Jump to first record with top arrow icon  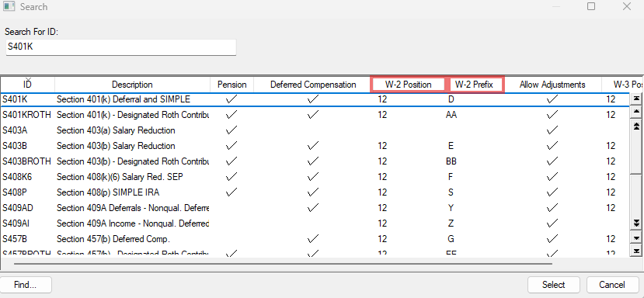point(636,99)
